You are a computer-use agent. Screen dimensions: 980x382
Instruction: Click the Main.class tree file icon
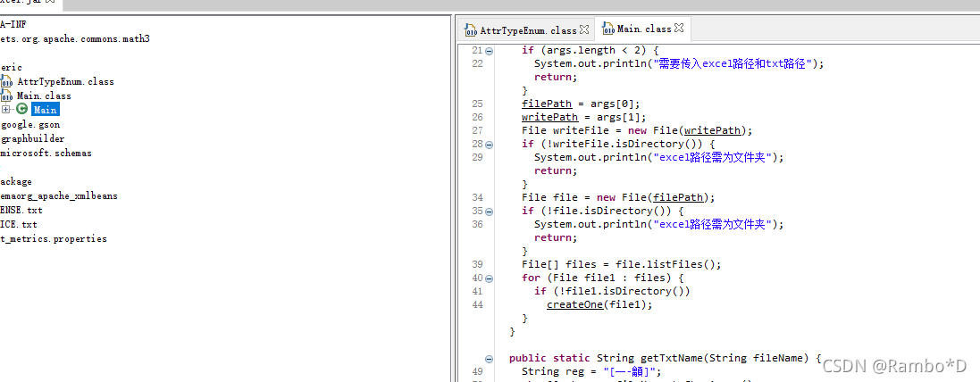(6, 95)
